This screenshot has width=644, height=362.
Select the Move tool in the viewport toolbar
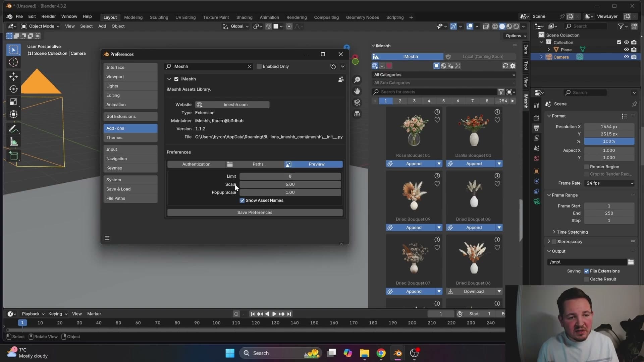pos(14,77)
